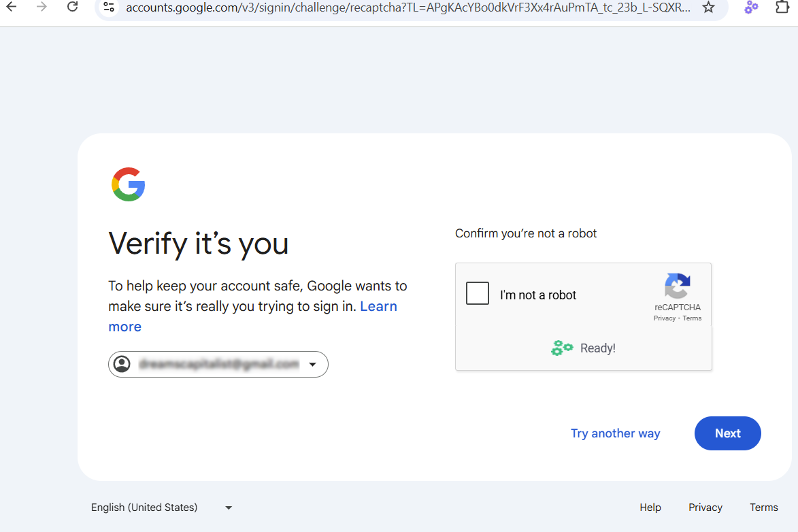Click the browser forward arrow
Screen dimensions: 798x532
42,7
